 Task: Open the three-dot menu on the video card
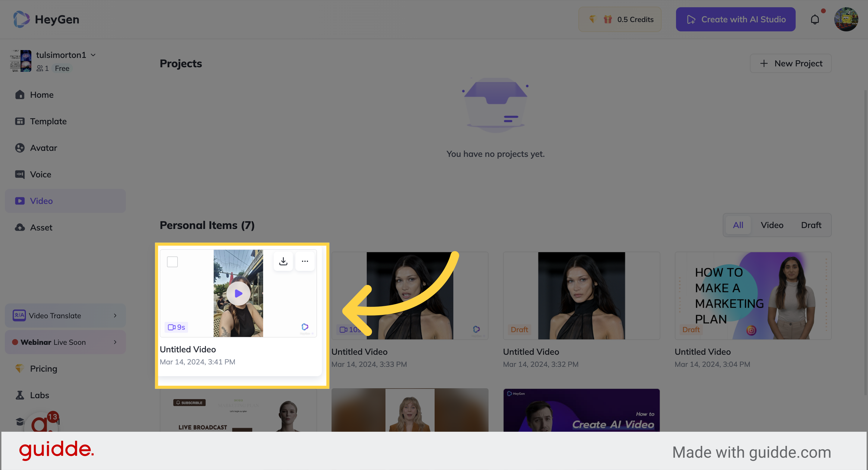(x=305, y=261)
